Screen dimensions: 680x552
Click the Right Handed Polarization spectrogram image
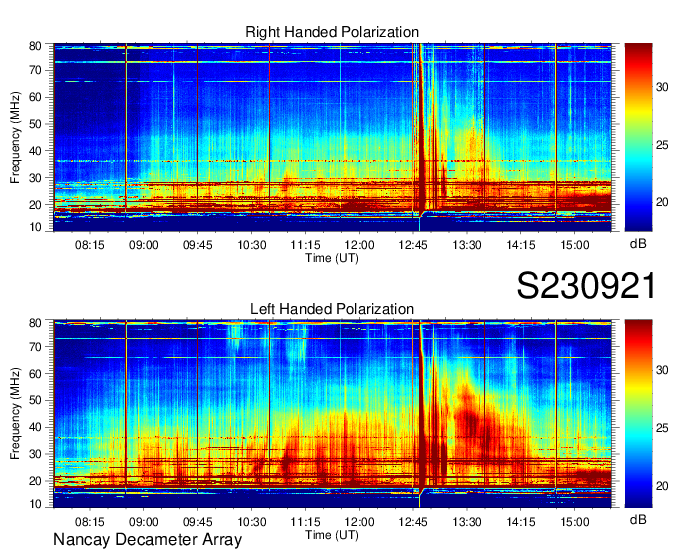[332, 137]
